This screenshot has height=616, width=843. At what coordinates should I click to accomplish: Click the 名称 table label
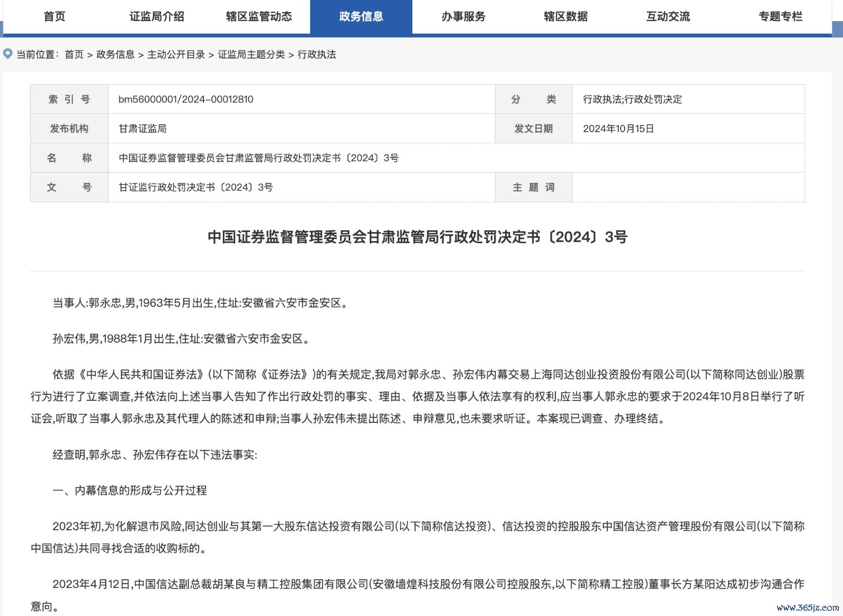click(69, 158)
